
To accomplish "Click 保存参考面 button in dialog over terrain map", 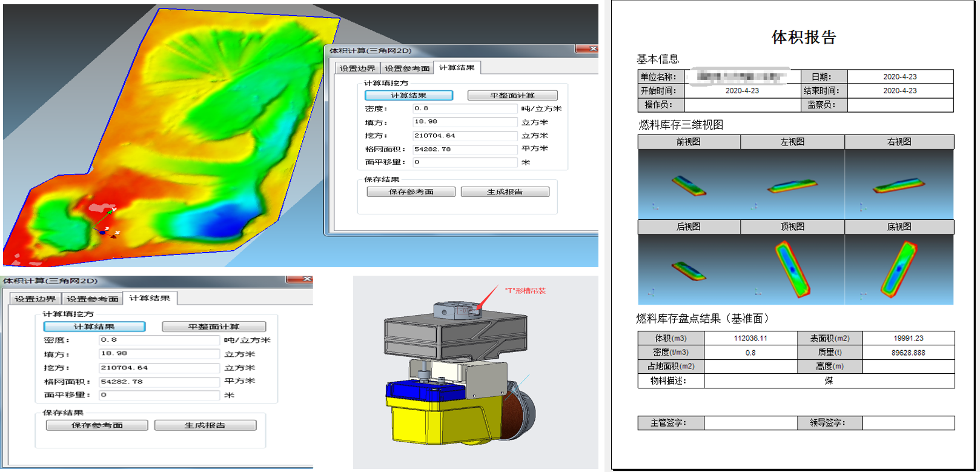I will pyautogui.click(x=411, y=191).
